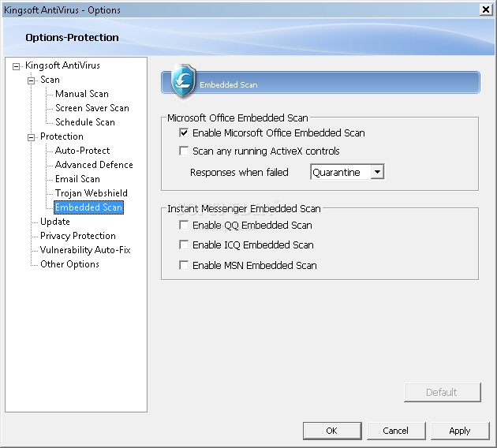Enable MSN Embedded Scan checkbox
This screenshot has width=497, height=448.
[x=184, y=265]
